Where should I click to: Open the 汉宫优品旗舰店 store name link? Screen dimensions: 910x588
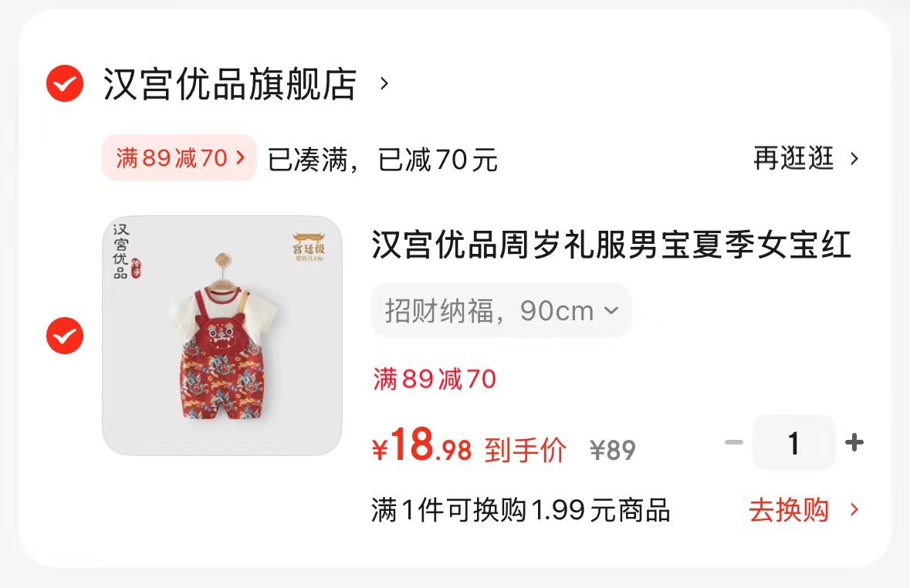[x=230, y=84]
